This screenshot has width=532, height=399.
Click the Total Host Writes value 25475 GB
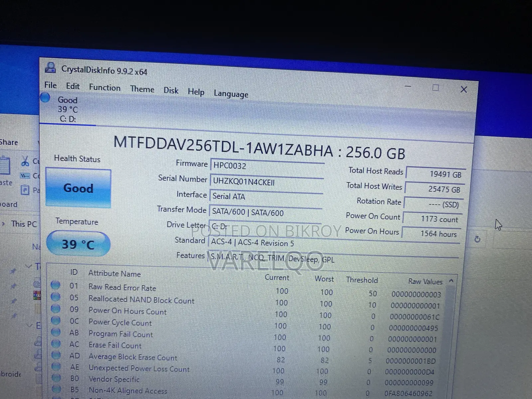click(x=435, y=189)
